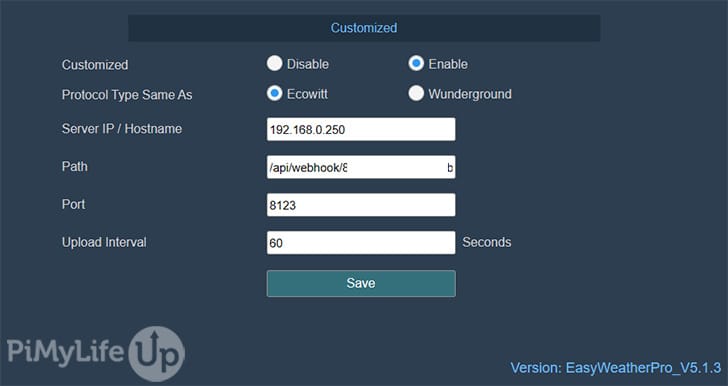Click the Seconds unit label
The image size is (728, 386).
[487, 242]
